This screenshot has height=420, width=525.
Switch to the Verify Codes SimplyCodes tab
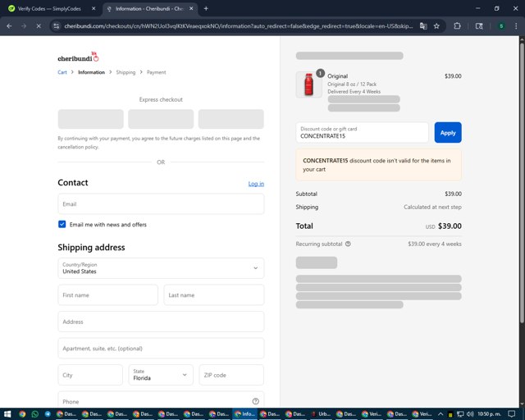[49, 9]
